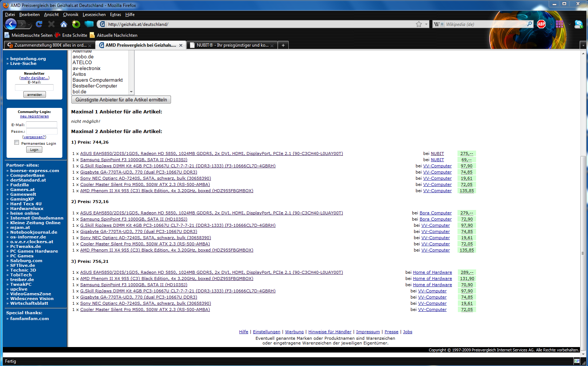The image size is (588, 366).
Task: Open the Meistbesuchte Seiten bookmarks folder
Action: 28,35
